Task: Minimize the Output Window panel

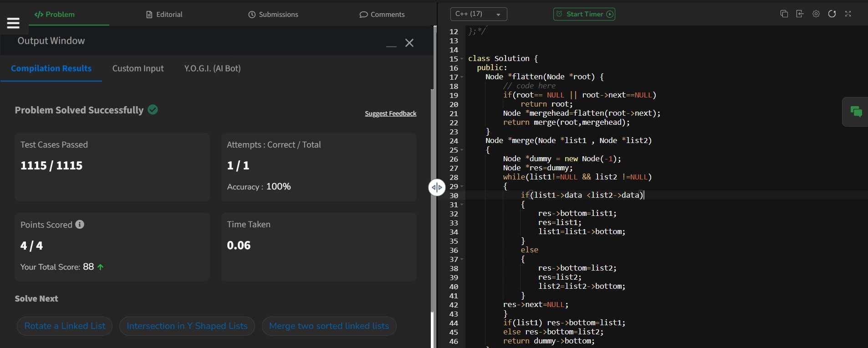Action: click(x=391, y=44)
